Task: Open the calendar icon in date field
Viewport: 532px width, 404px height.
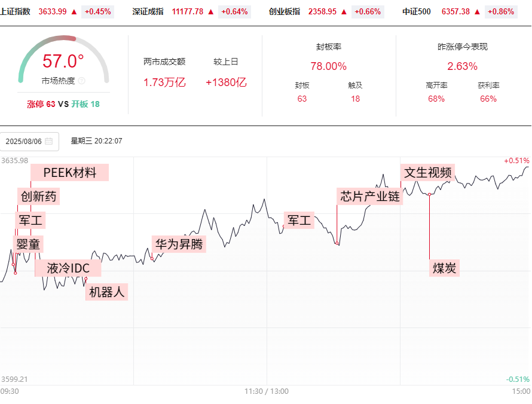Action: 49,142
